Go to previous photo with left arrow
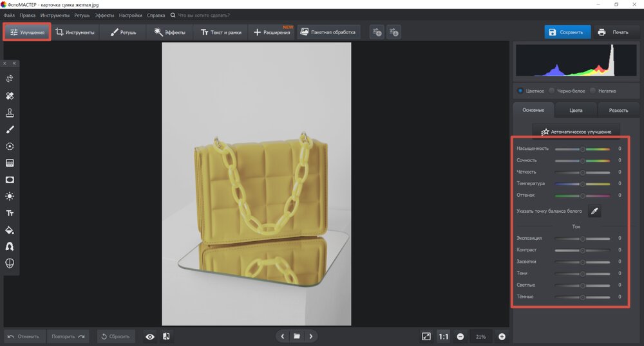 click(282, 336)
